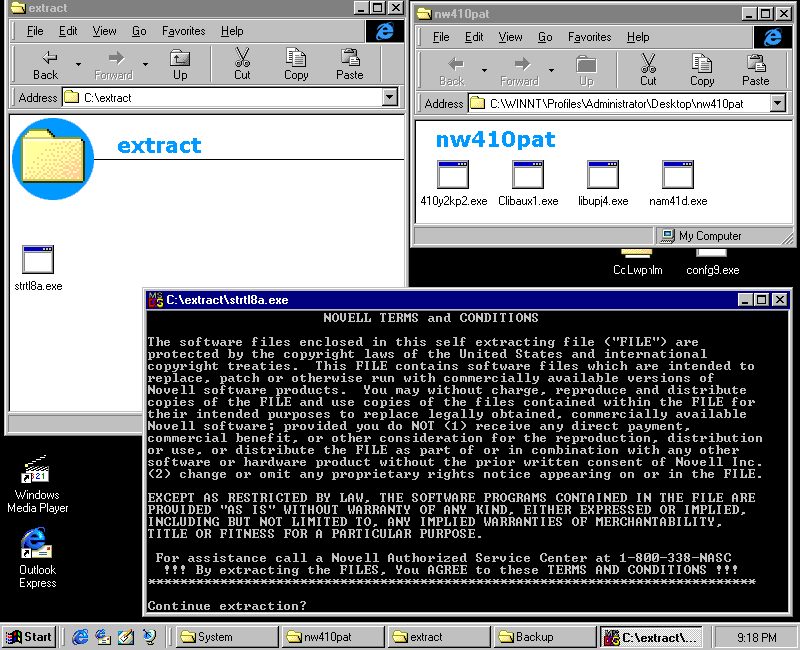Viewport: 800px width, 650px height.
Task: Switch to the System taskbar button
Action: pyautogui.click(x=228, y=637)
